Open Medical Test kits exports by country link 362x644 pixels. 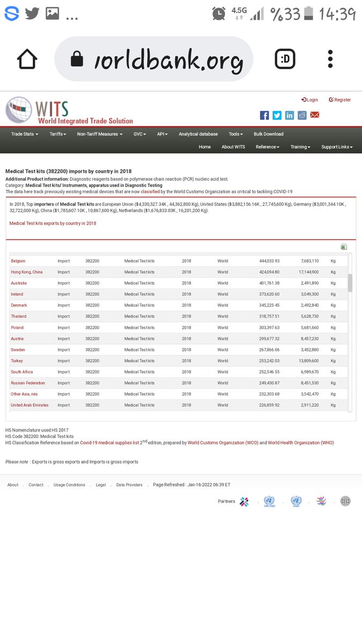click(x=53, y=223)
